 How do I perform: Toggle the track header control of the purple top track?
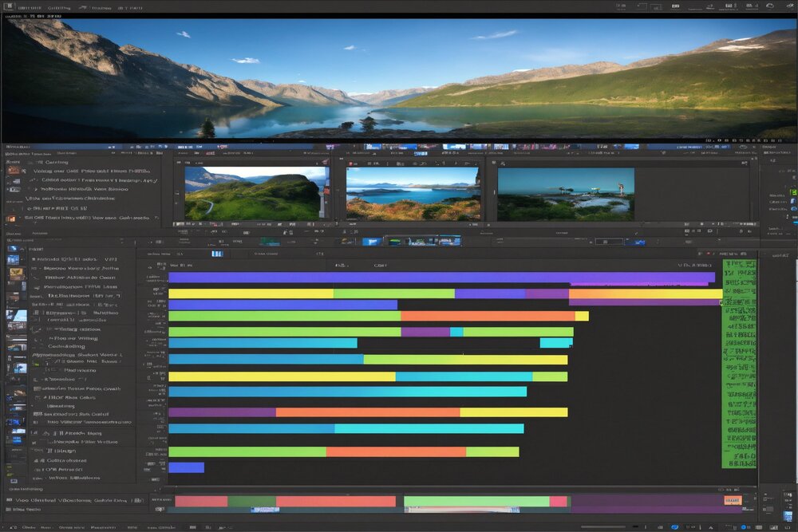tap(152, 278)
